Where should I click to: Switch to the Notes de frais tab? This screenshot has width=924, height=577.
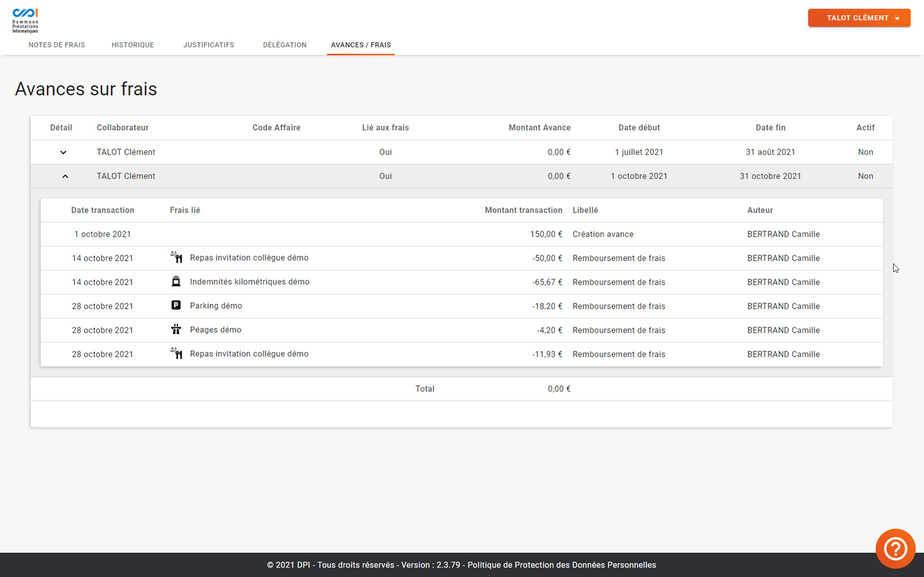pyautogui.click(x=57, y=45)
